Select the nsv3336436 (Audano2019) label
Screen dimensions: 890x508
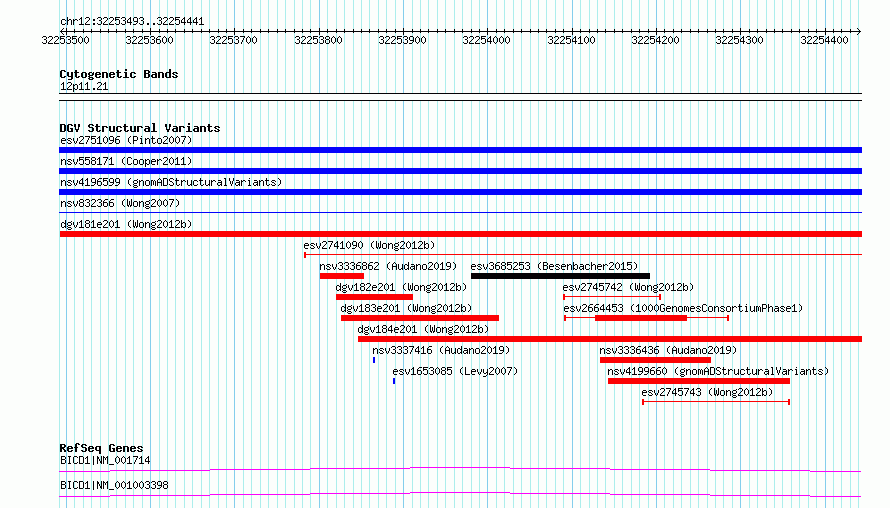(668, 350)
